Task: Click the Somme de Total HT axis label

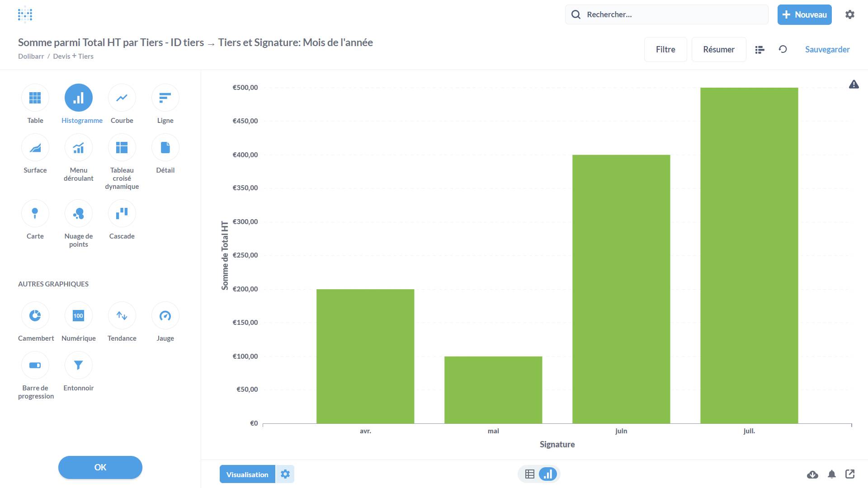Action: pyautogui.click(x=225, y=255)
